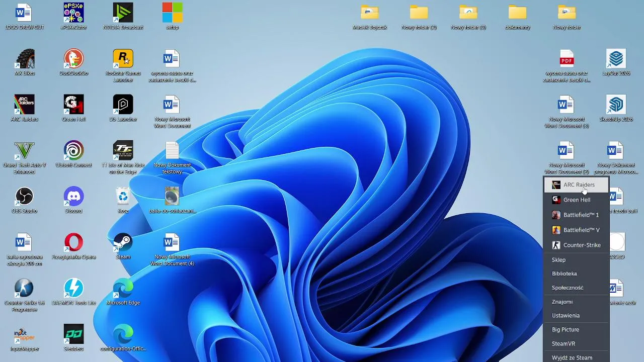Select the MX Bikes game shortcut

(x=24, y=62)
